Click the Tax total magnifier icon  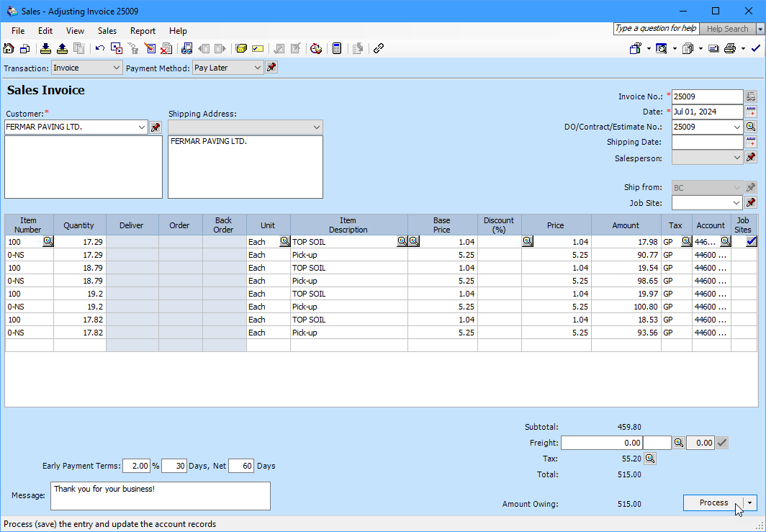click(649, 459)
